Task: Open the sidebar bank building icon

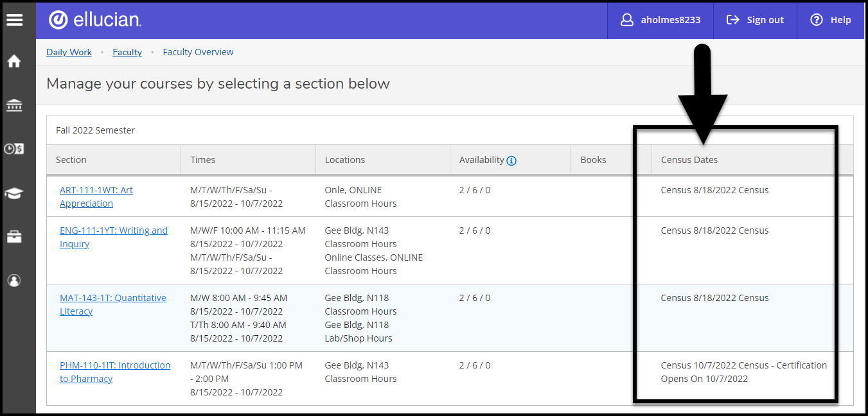Action: 14,105
